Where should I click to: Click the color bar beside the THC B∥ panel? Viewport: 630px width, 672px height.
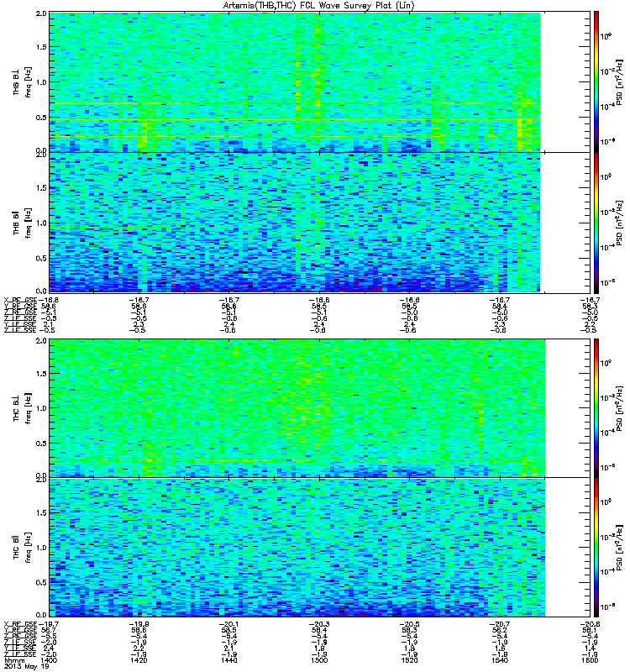click(596, 548)
